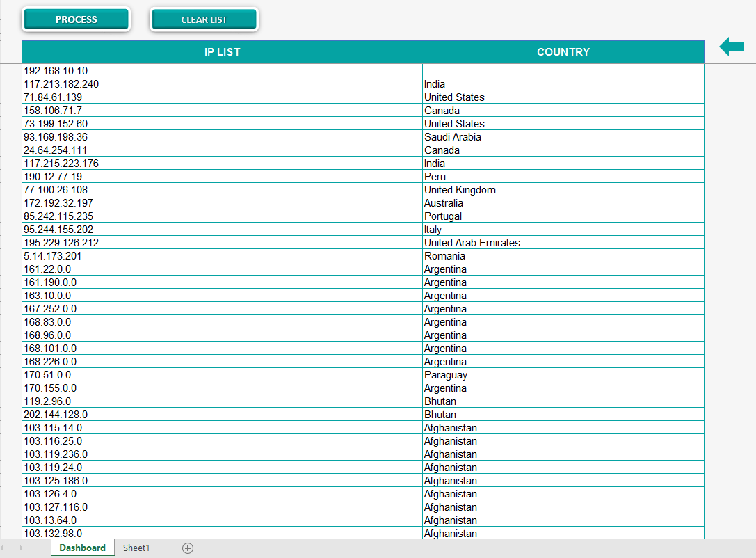The image size is (756, 558).
Task: Click the sheet tabs scroll-right arrow
Action: 22,548
